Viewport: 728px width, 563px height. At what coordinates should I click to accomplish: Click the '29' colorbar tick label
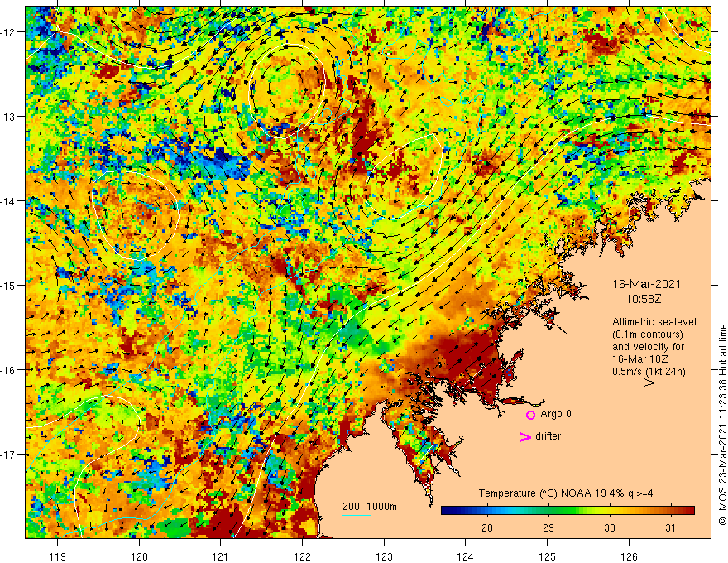(x=548, y=527)
